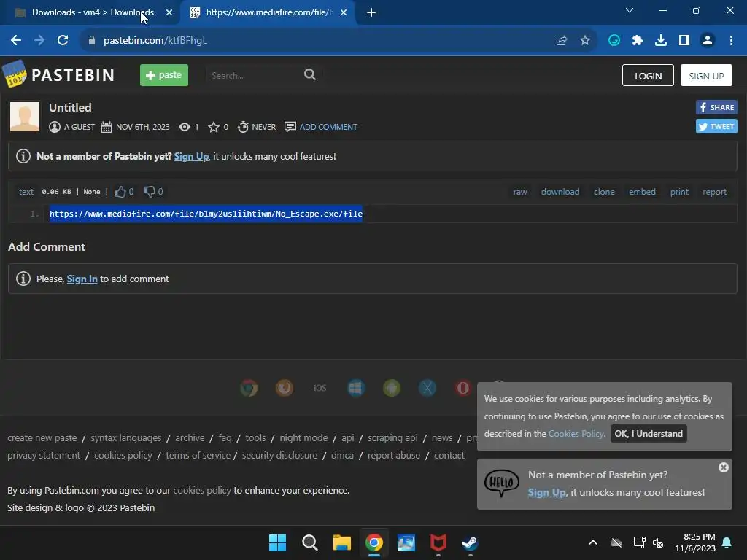Viewport: 747px width, 560px height.
Task: Click the guest user avatar thumbnail
Action: [x=25, y=116]
